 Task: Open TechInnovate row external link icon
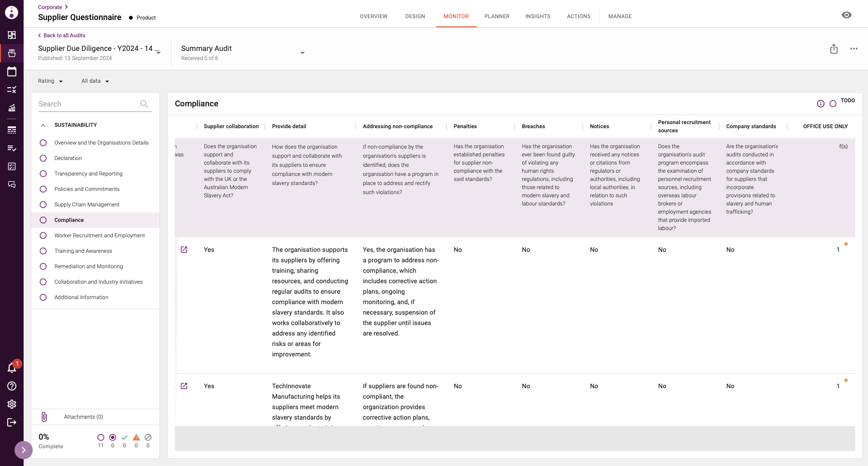pyautogui.click(x=184, y=386)
